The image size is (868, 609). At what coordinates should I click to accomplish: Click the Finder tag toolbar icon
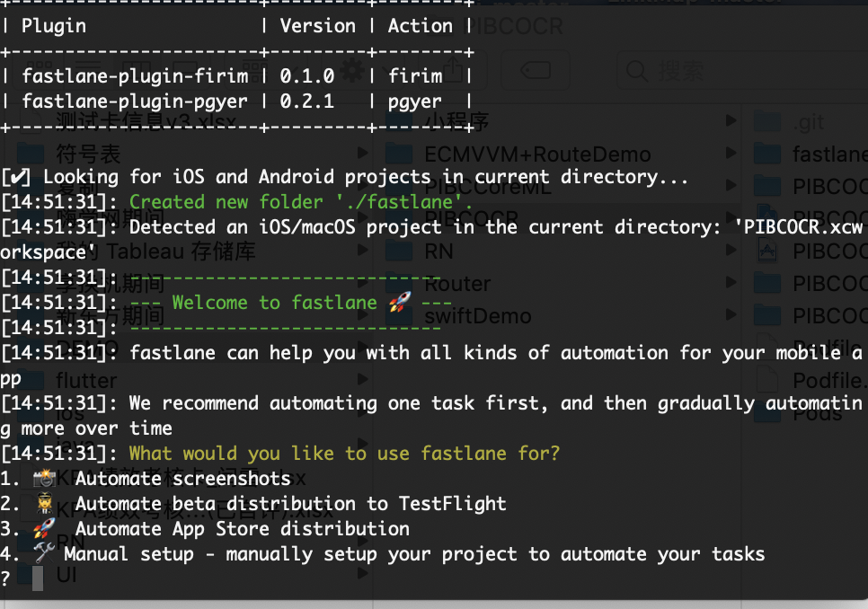(x=537, y=71)
